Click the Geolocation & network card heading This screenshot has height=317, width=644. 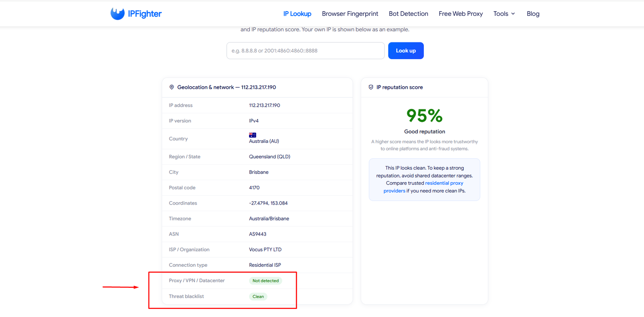[x=227, y=87]
